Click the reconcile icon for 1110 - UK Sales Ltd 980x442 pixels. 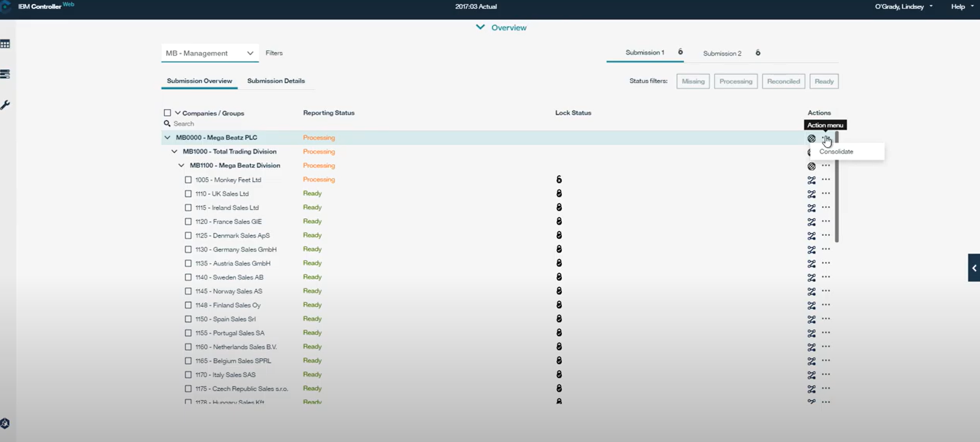point(811,194)
